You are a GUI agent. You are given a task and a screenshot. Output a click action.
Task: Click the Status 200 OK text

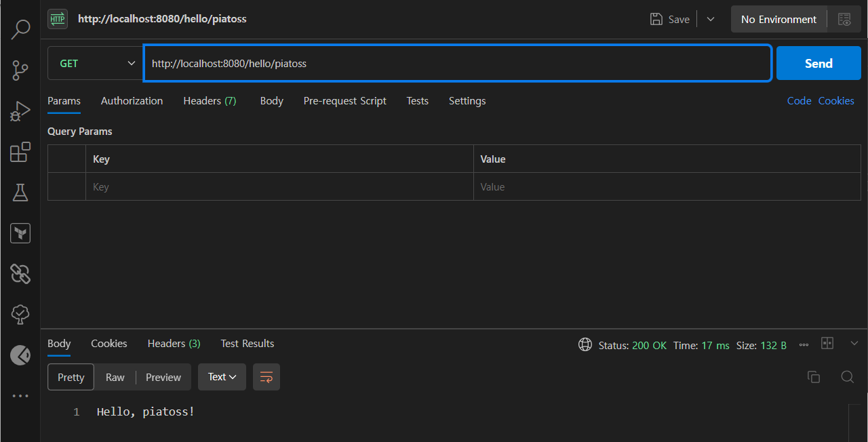coord(632,345)
